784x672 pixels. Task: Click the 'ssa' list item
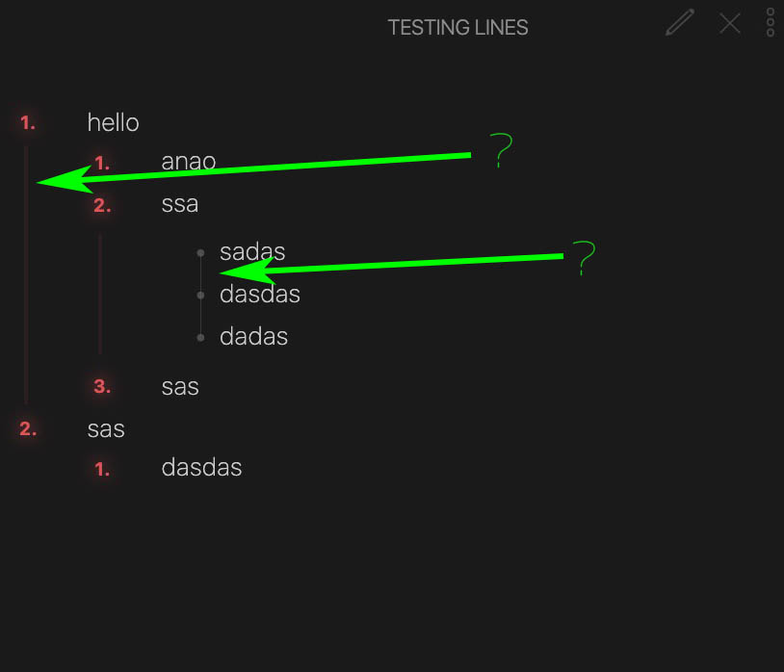[x=179, y=204]
